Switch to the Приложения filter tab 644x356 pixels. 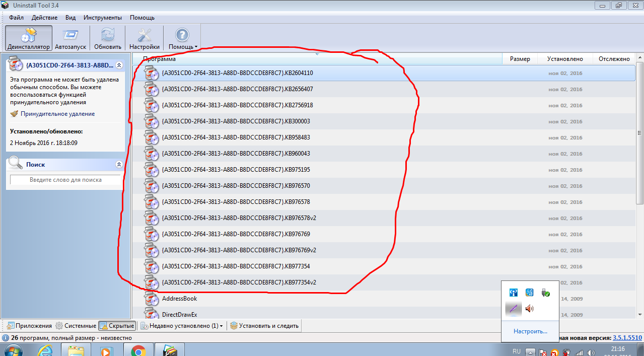click(29, 326)
